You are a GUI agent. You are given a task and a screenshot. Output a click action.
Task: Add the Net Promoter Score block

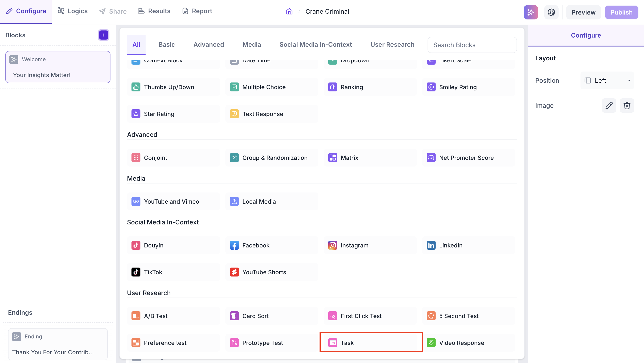[468, 158]
